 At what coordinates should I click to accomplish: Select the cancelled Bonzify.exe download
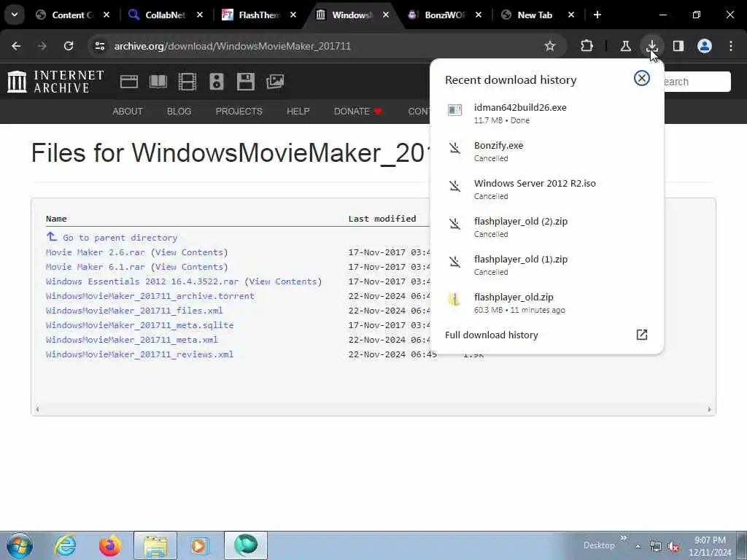546,152
